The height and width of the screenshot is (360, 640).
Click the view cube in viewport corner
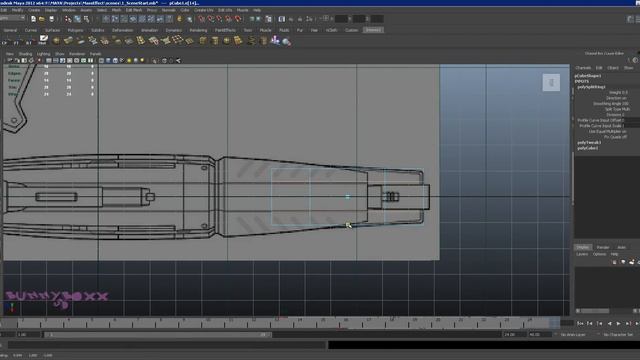pos(551,83)
